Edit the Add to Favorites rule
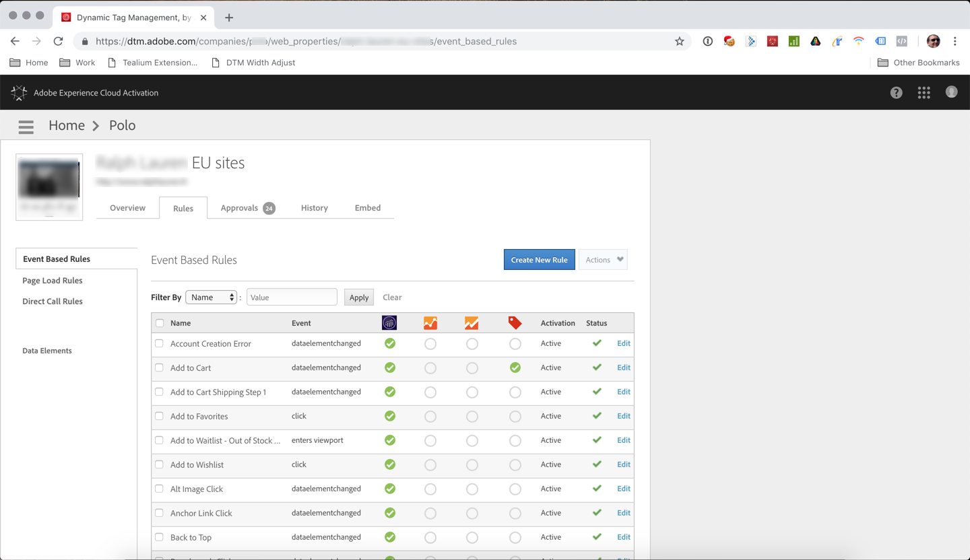This screenshot has height=560, width=970. 624,416
